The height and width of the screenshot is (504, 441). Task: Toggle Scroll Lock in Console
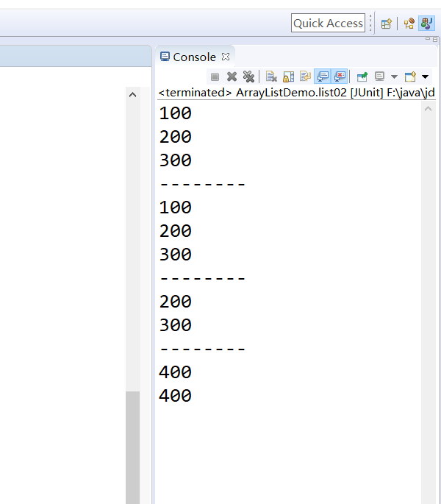(288, 77)
